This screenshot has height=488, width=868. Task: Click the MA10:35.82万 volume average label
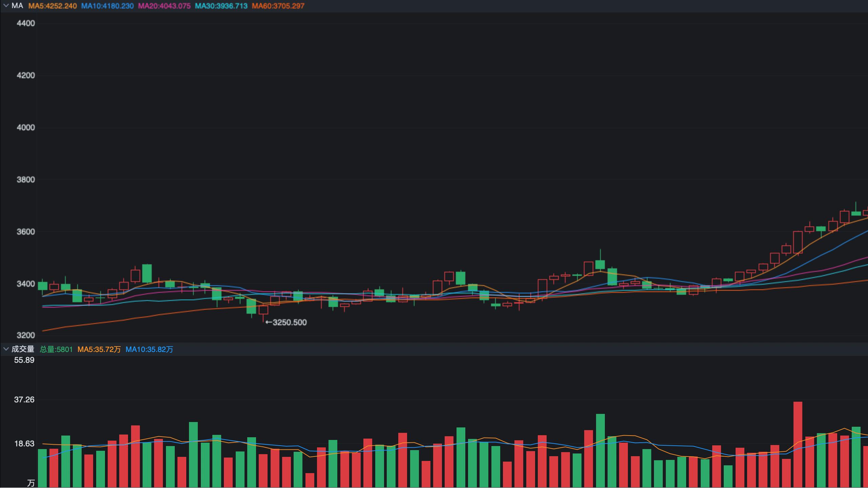149,349
